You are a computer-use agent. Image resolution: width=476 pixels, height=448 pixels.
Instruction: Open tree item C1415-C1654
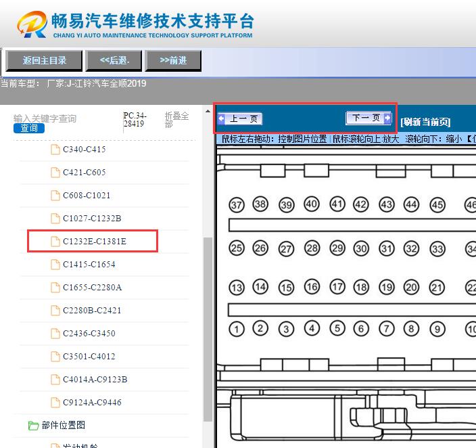89,265
